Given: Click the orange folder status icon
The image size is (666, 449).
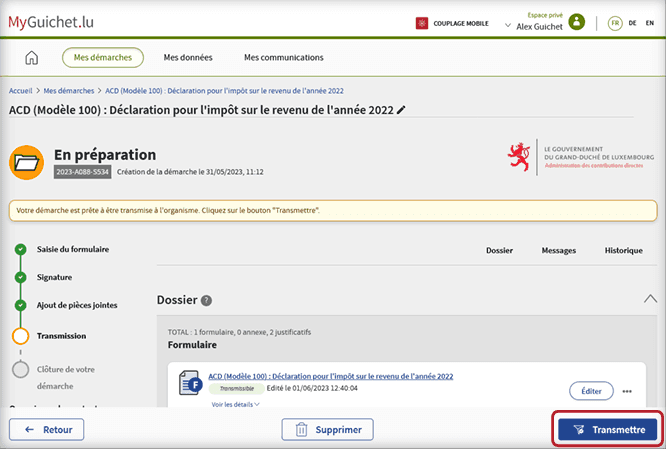Looking at the screenshot, I should point(26,162).
